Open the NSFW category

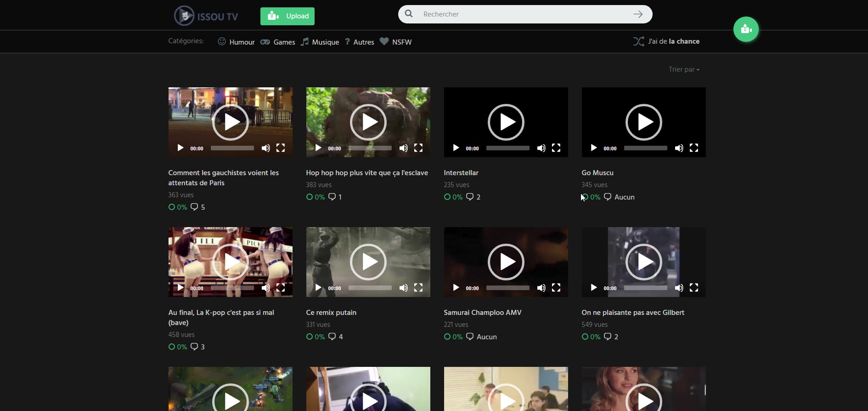pos(395,42)
